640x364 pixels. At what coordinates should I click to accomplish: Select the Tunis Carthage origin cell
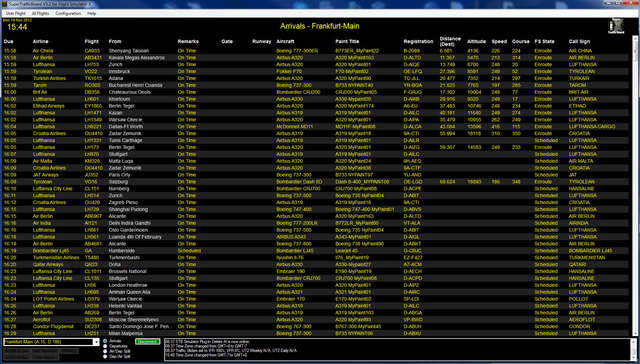125,140
